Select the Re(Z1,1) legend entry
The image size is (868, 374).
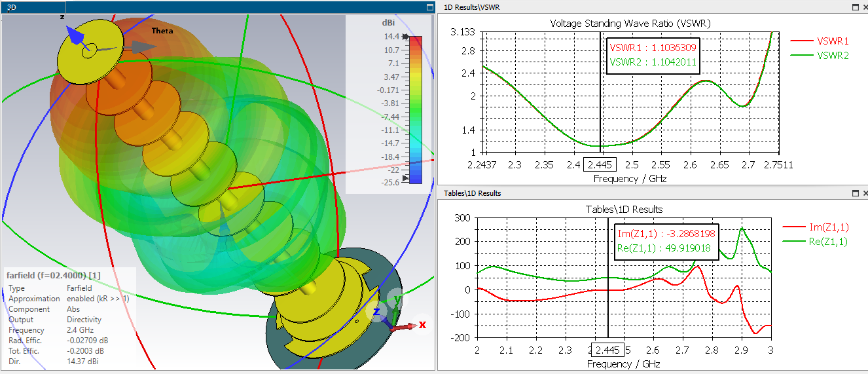click(816, 242)
